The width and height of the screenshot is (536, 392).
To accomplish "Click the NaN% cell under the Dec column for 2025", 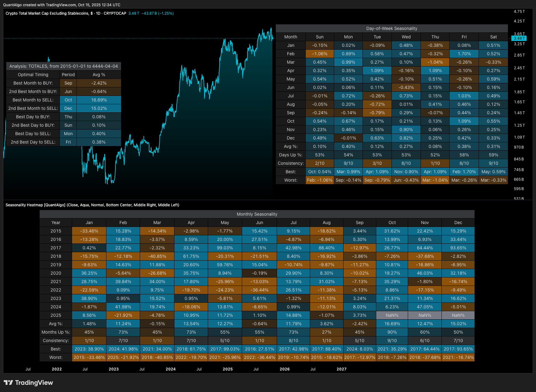I will click(x=458, y=315).
